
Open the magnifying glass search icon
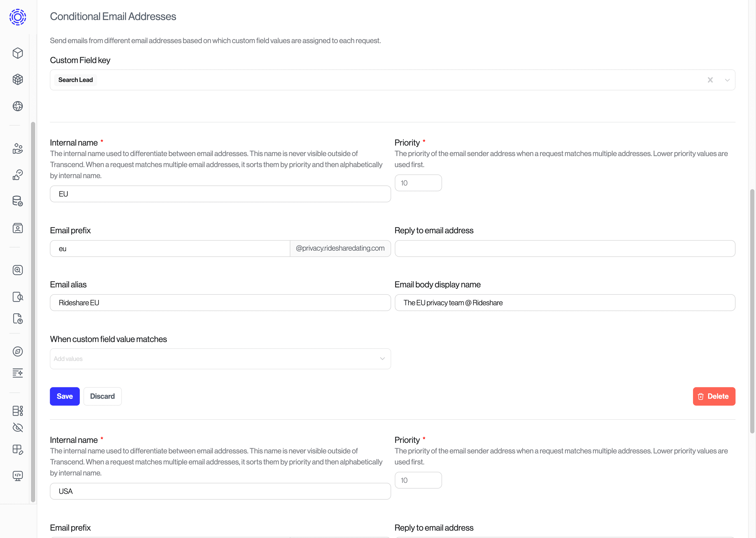(18, 270)
